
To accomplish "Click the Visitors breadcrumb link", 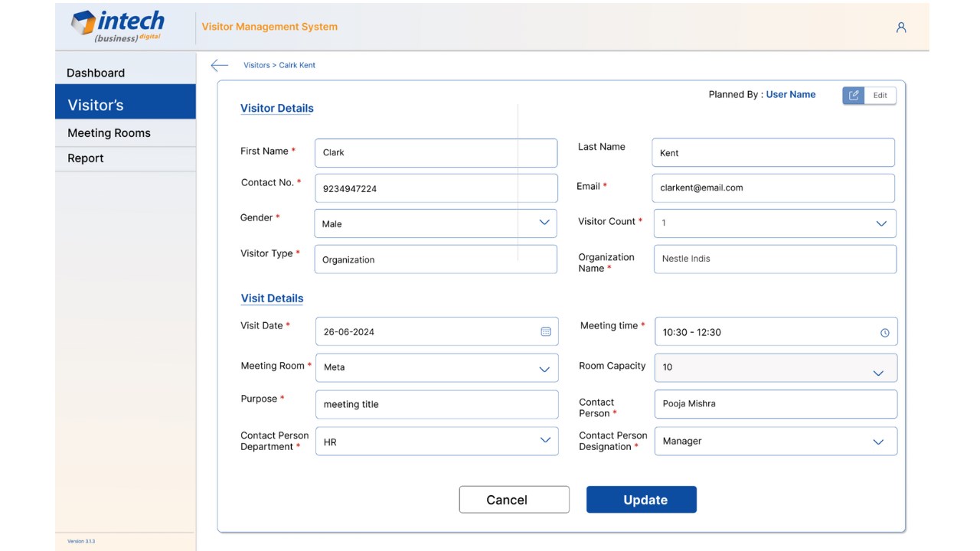I will (x=256, y=66).
